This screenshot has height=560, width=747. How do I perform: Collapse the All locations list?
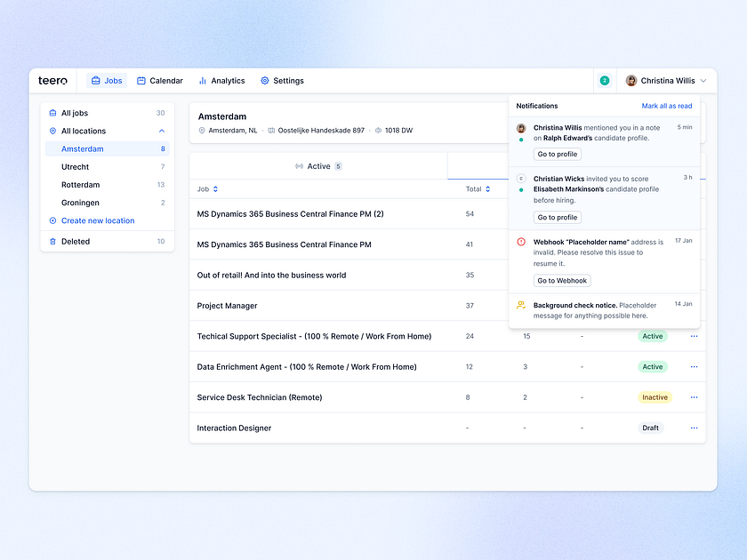(x=161, y=131)
